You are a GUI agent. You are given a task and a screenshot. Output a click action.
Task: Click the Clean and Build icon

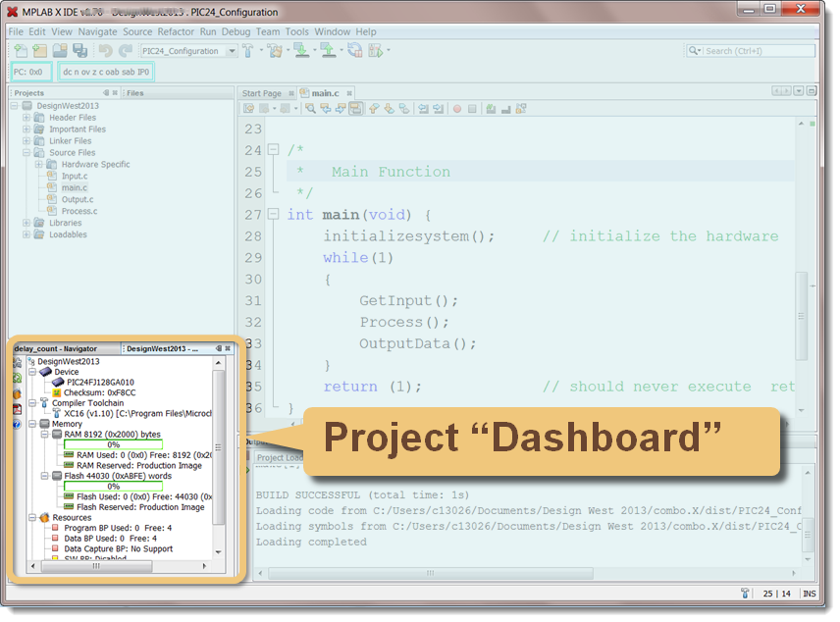[x=275, y=50]
